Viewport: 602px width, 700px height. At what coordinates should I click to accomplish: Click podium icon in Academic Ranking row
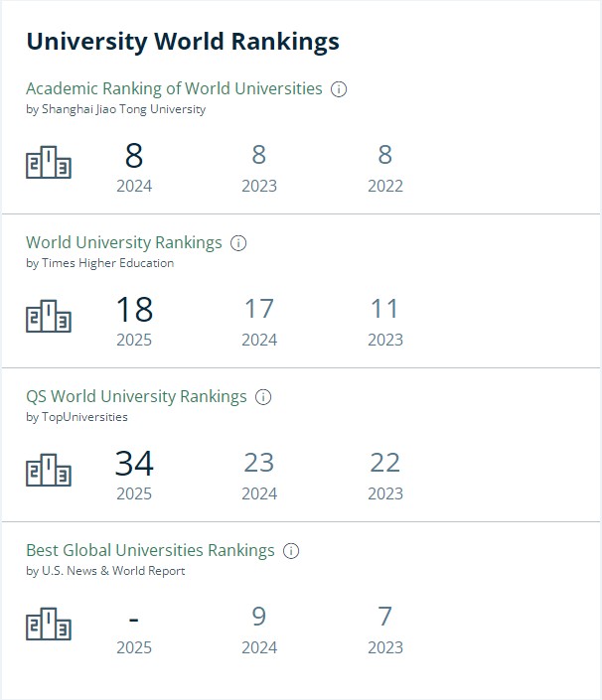coord(49,163)
